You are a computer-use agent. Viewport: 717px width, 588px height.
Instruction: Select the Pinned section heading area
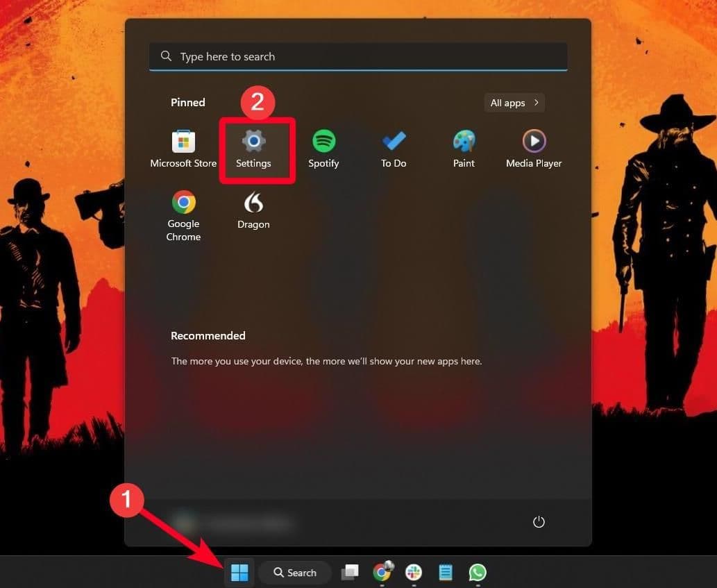(x=187, y=102)
